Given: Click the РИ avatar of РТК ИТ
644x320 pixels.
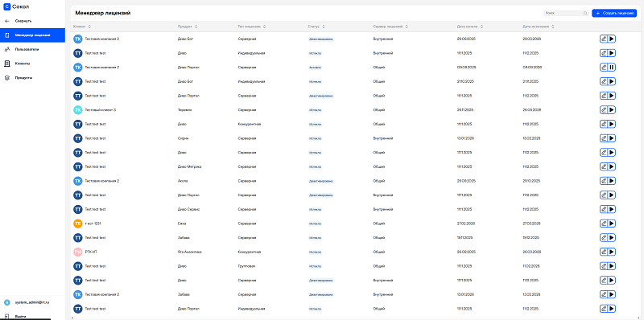Looking at the screenshot, I should tap(77, 252).
